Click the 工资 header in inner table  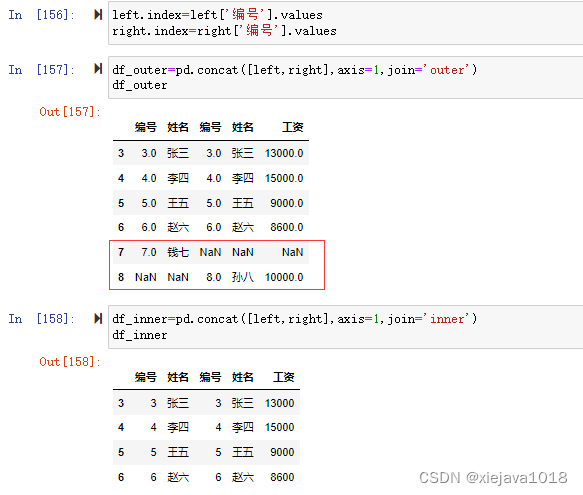click(284, 377)
